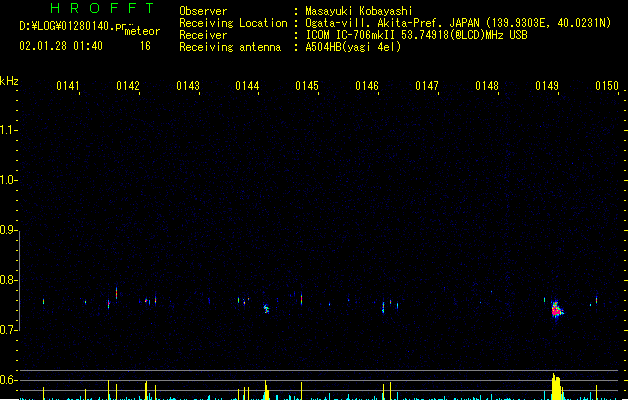
Task: Click the kHz axis unit label
Action: pyautogui.click(x=9, y=81)
